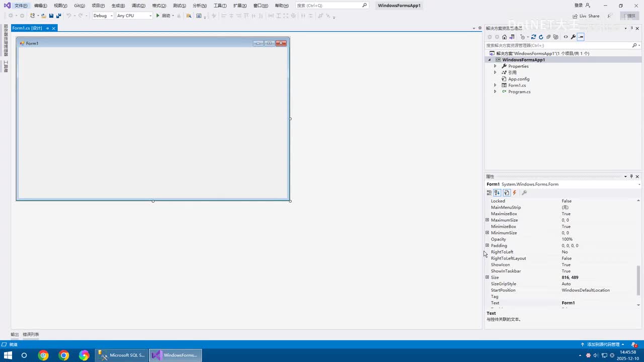The height and width of the screenshot is (362, 644).
Task: Collapse the WindowsFormsApp1 project node
Action: (489, 60)
